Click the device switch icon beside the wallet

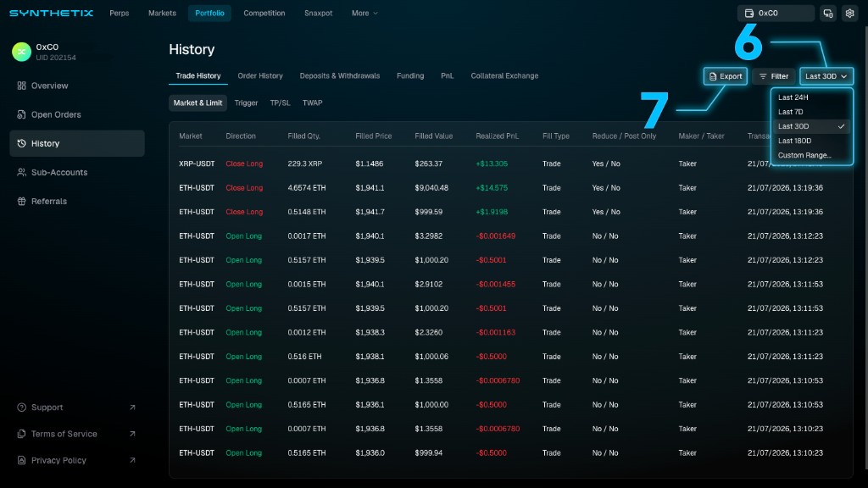[828, 14]
